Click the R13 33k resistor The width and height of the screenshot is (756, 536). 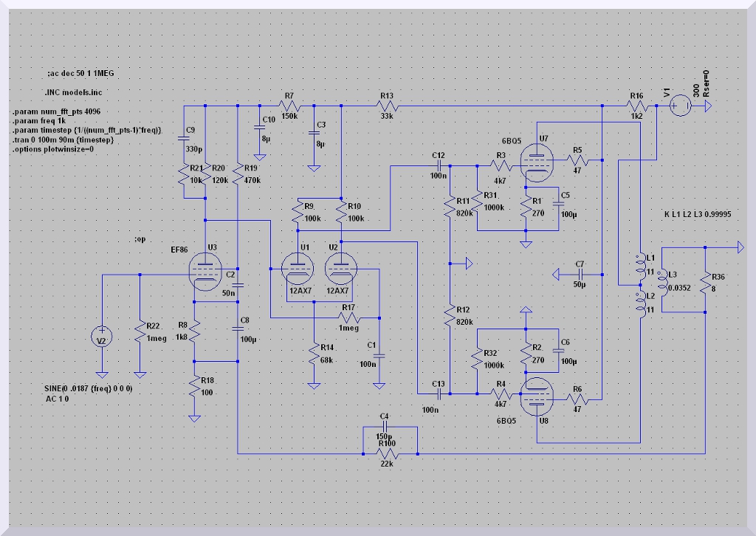coord(388,107)
